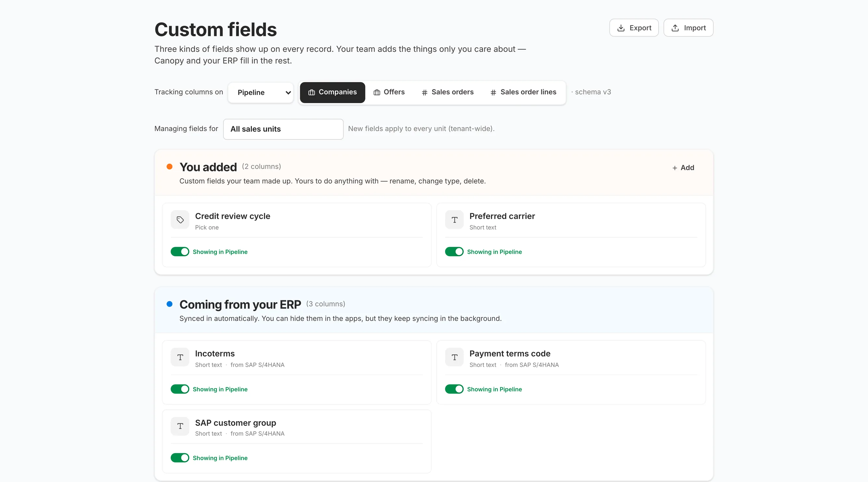
Task: Add a new custom field
Action: click(x=683, y=168)
